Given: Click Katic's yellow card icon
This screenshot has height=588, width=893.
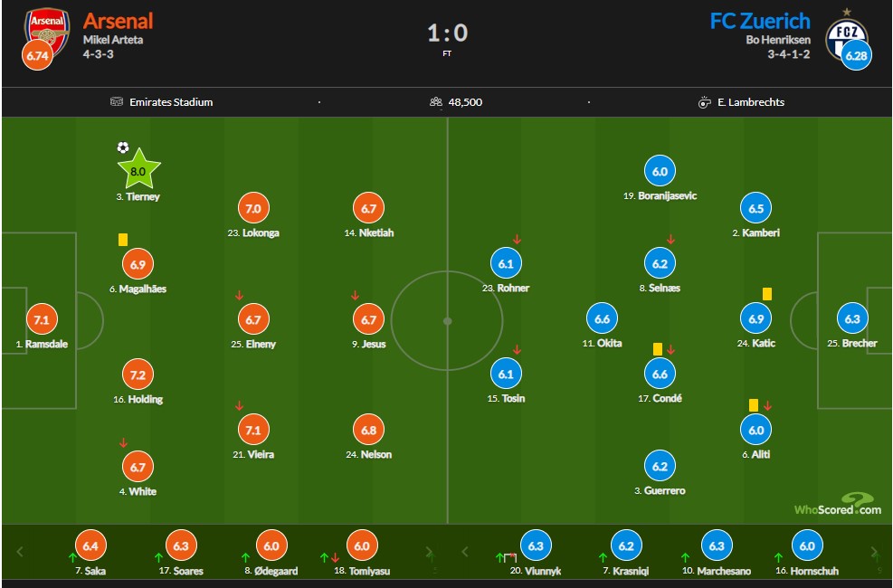Looking at the screenshot, I should (x=767, y=294).
